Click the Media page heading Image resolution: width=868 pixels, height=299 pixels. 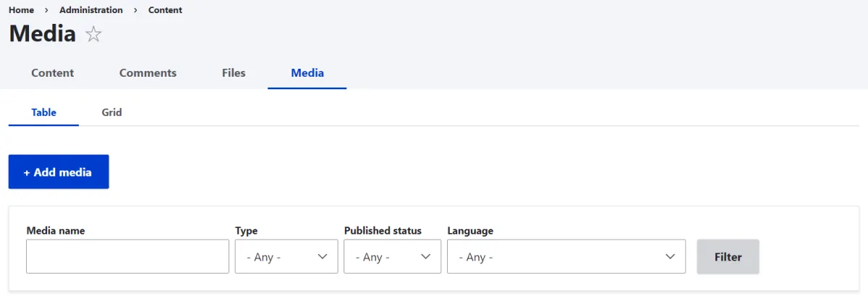43,33
